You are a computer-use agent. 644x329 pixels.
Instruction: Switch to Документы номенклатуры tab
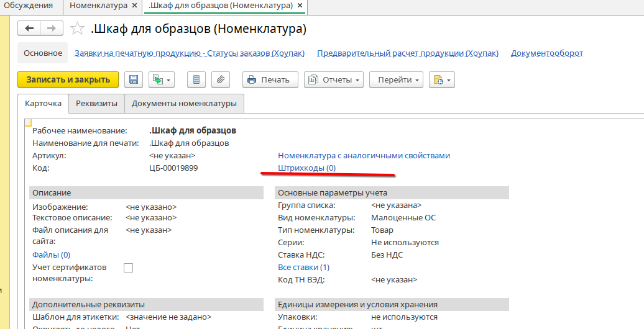184,104
